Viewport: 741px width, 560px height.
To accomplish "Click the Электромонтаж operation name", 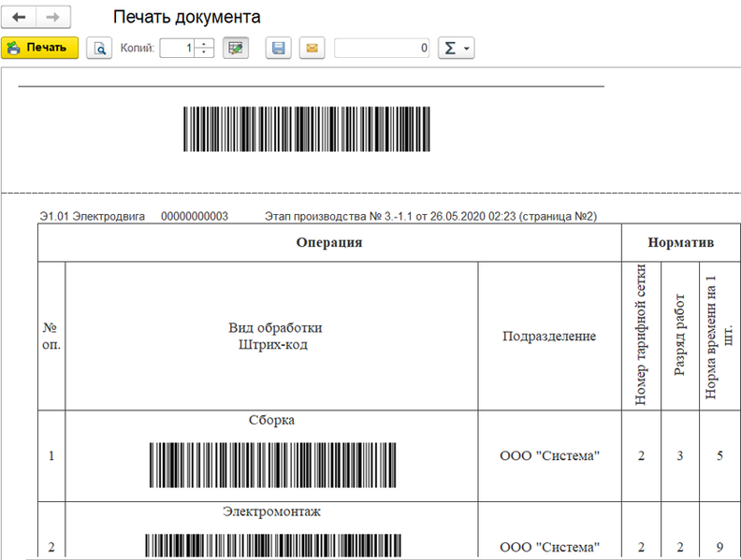I will click(x=271, y=512).
